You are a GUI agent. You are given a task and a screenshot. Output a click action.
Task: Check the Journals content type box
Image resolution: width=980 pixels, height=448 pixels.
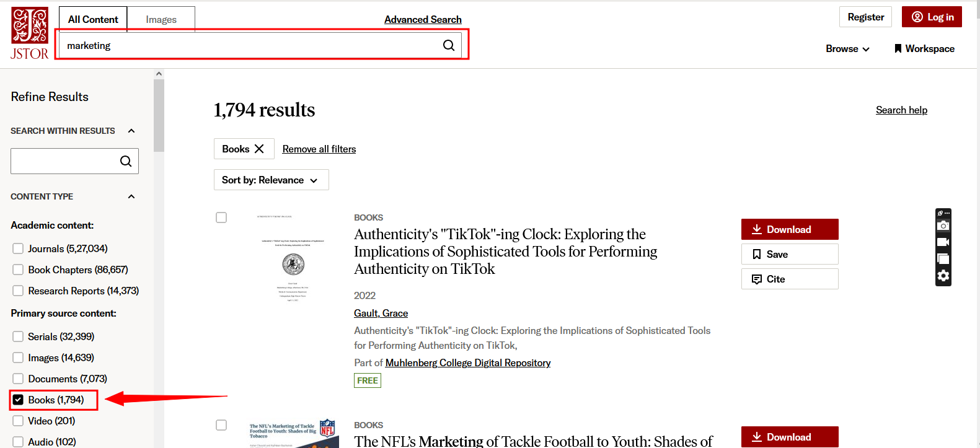18,248
